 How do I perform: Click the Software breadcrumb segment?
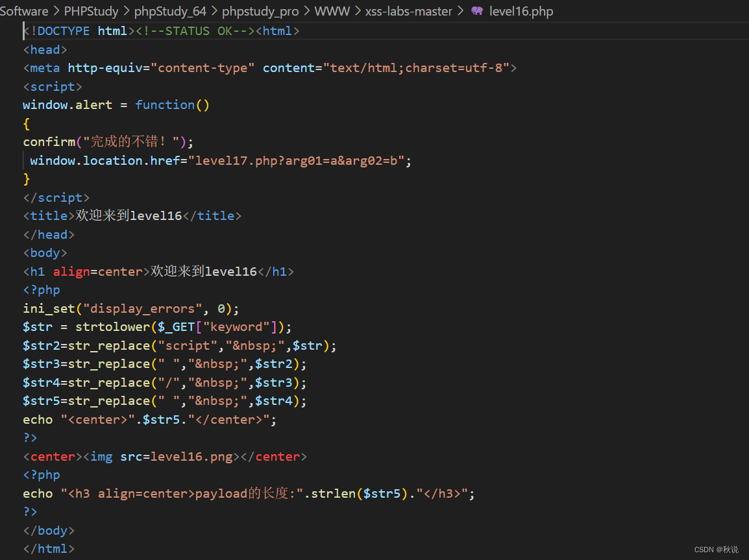24,11
